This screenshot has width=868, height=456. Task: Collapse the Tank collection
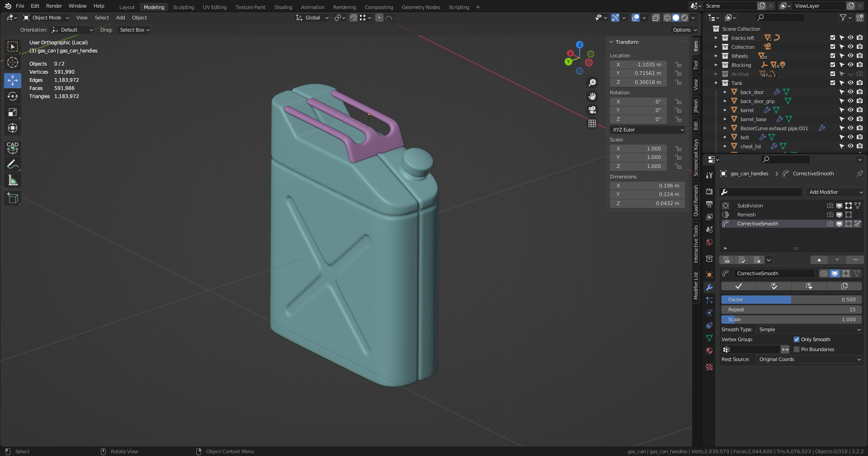tap(716, 83)
